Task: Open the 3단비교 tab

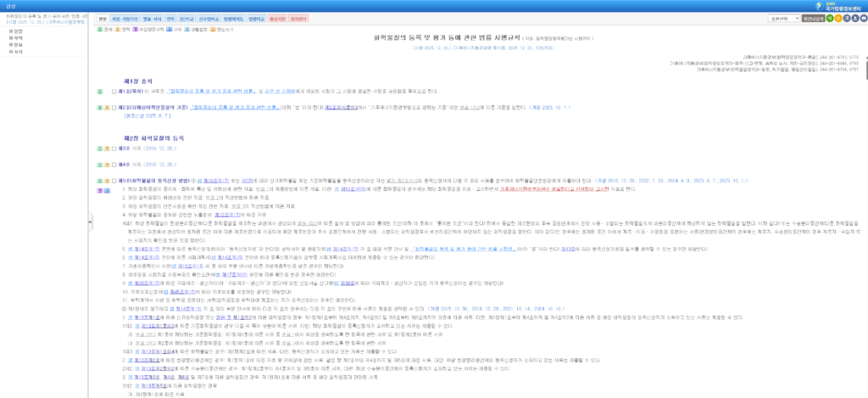Action: (x=184, y=19)
